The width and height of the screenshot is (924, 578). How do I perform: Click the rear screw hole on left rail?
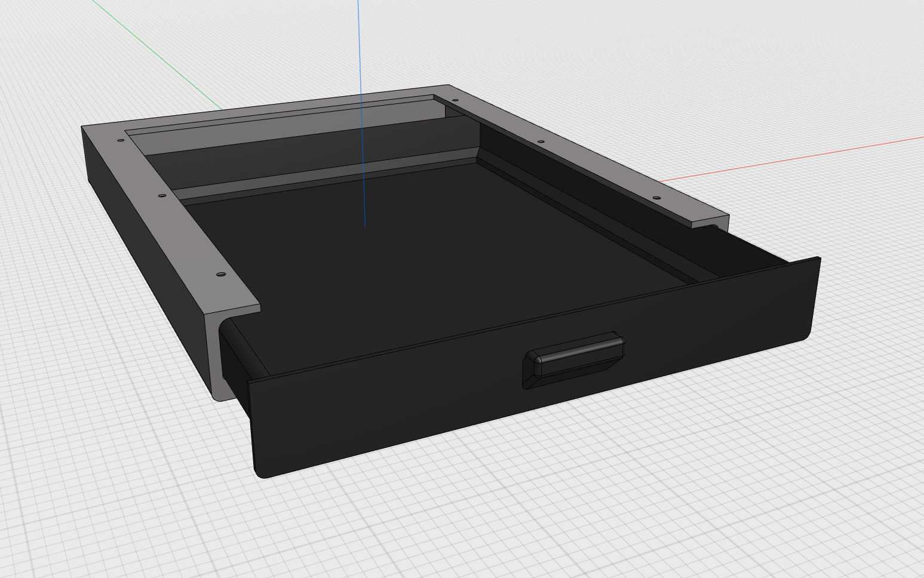point(119,139)
